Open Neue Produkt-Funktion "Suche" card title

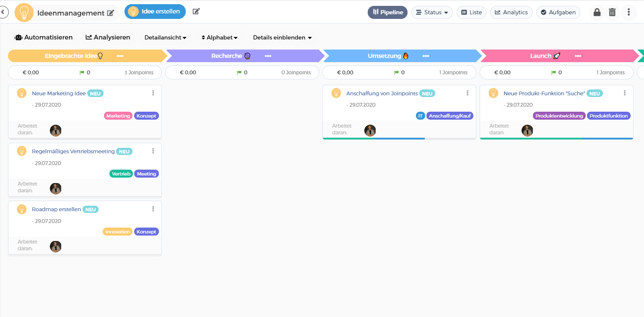pos(544,93)
